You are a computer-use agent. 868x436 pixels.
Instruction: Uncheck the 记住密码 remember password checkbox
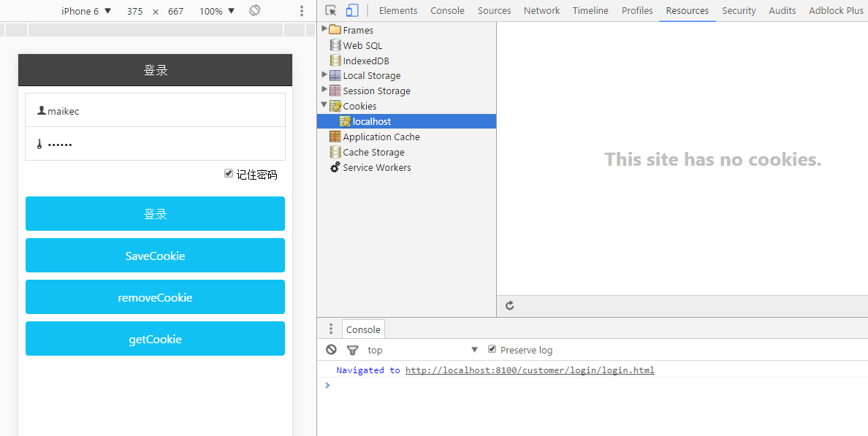click(229, 174)
